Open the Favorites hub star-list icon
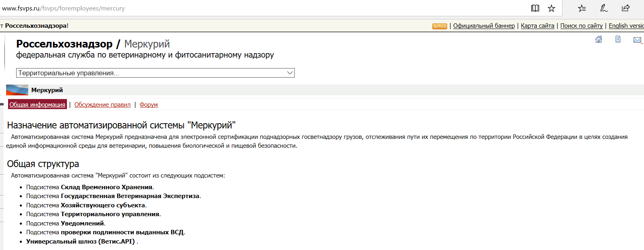 [x=582, y=8]
